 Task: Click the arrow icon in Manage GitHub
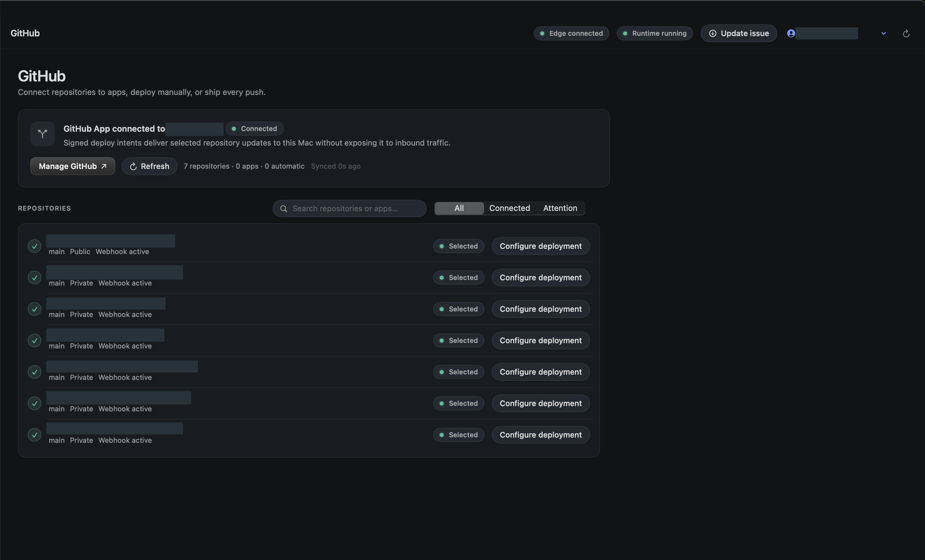click(104, 166)
